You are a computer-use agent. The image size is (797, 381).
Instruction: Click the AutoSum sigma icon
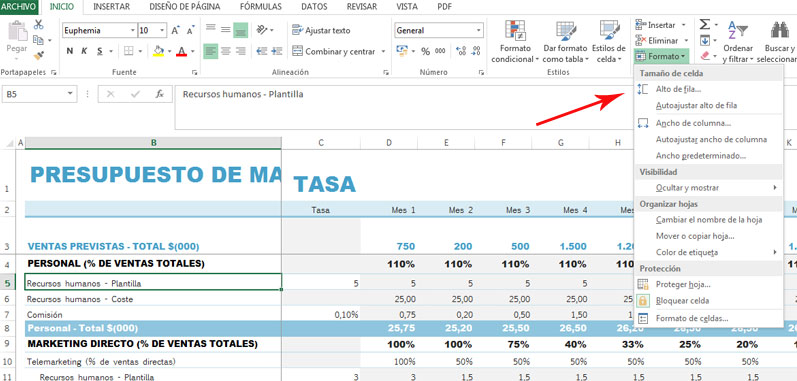pos(704,24)
